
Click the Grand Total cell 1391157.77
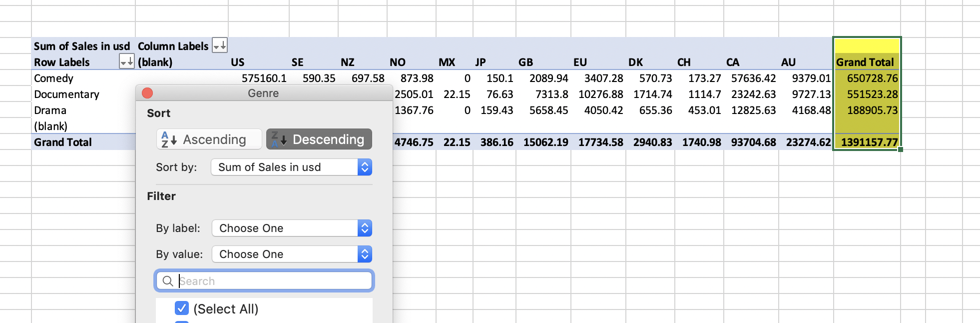[x=869, y=142]
